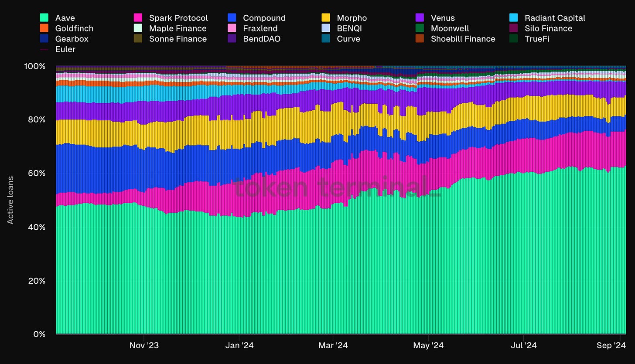Click the Sep '24 x-axis label

pyautogui.click(x=611, y=346)
